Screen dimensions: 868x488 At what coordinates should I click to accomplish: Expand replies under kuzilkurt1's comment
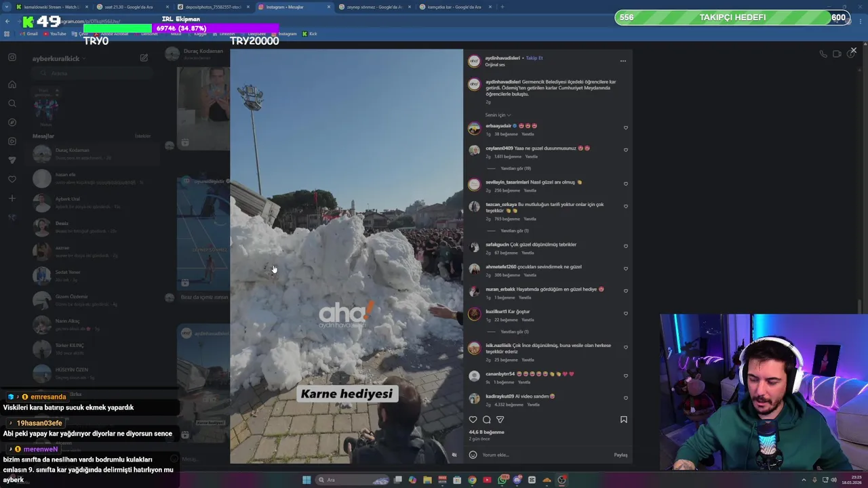[x=514, y=331]
